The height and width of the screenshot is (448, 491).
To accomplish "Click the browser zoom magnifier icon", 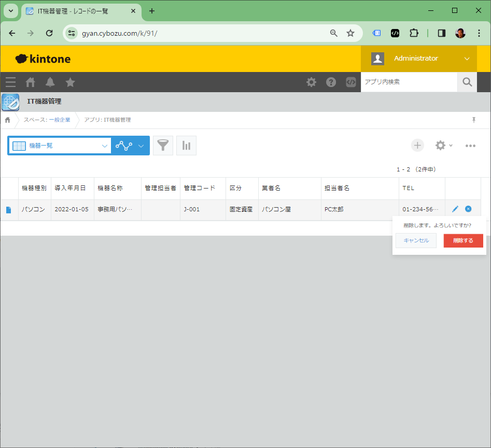I will coord(334,33).
